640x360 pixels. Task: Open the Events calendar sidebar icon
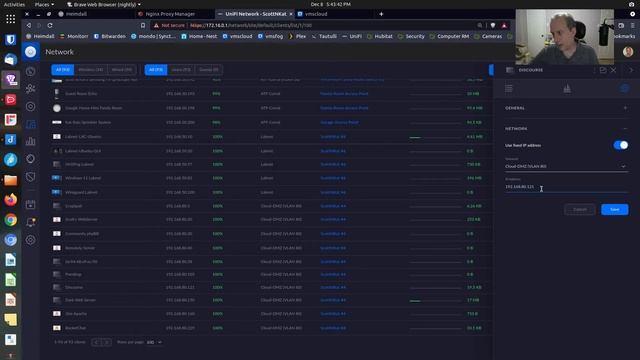pos(31,204)
